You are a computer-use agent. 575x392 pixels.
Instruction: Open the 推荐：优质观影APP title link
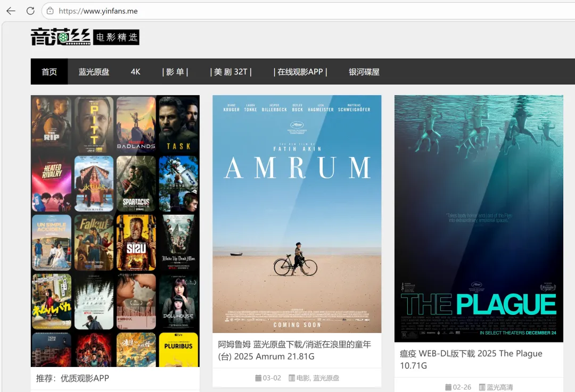click(72, 378)
